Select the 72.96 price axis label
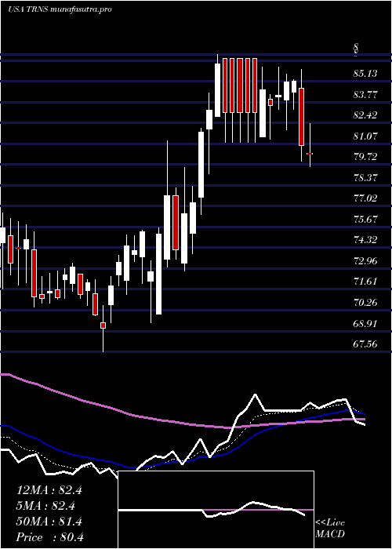This screenshot has width=392, height=549. pos(365,261)
